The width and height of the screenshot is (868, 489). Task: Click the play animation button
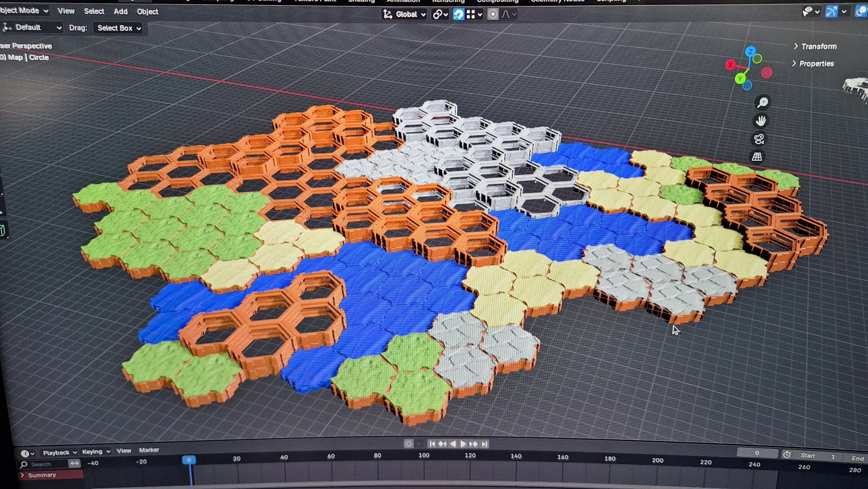[463, 444]
